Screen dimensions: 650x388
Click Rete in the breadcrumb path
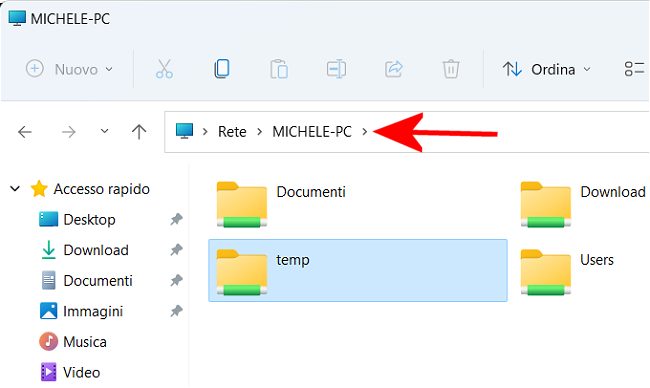click(232, 132)
